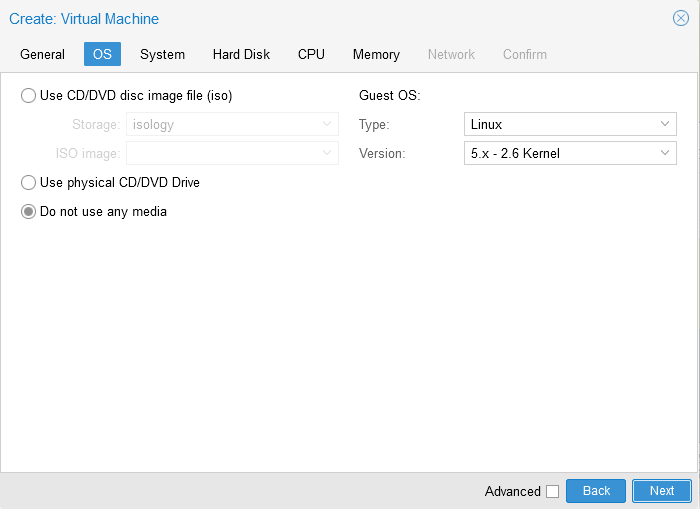Enable the Advanced checkbox

point(552,491)
